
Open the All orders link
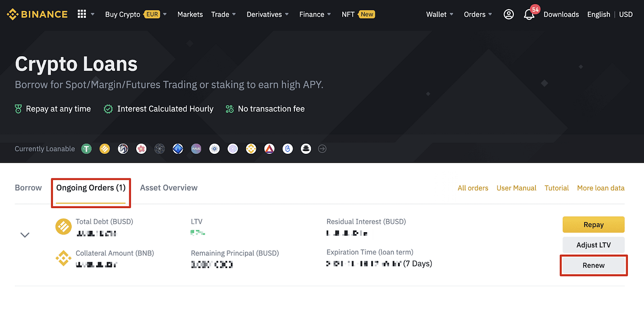[473, 188]
